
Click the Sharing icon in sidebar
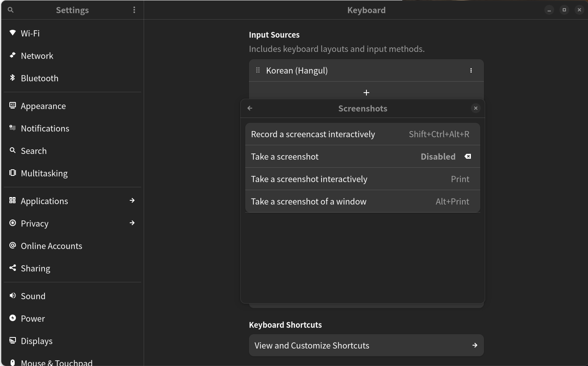tap(13, 268)
